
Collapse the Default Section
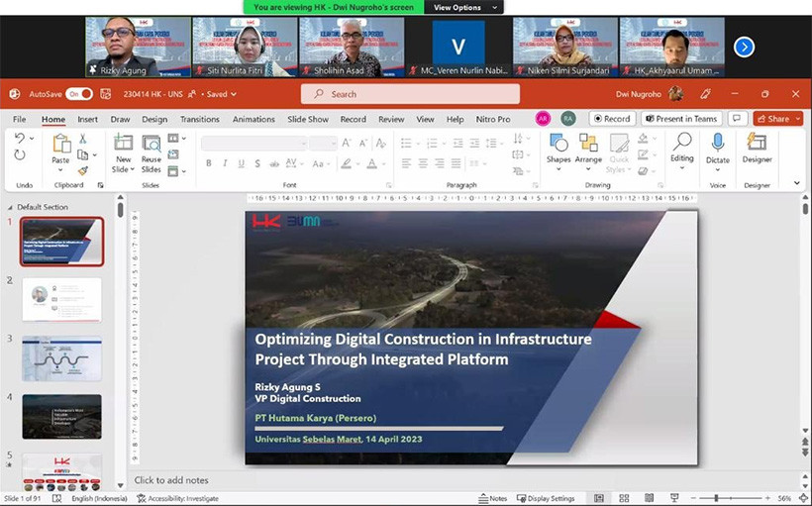(x=10, y=207)
